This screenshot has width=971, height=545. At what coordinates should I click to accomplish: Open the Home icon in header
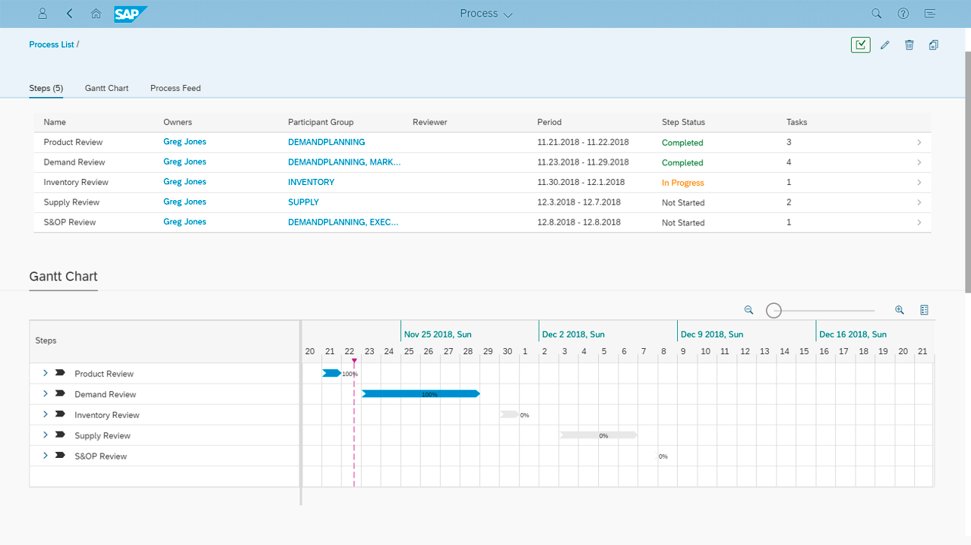point(95,13)
